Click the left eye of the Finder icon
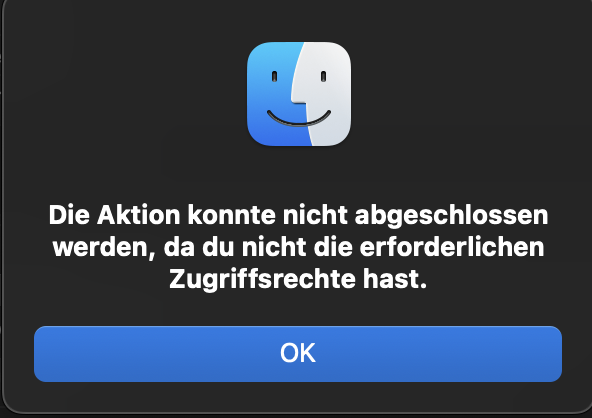This screenshot has width=592, height=418. (274, 76)
